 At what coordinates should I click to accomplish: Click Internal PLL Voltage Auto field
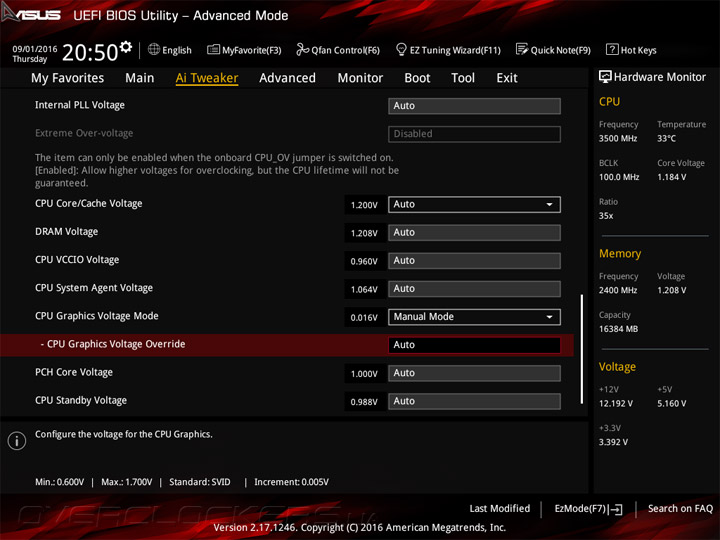[474, 106]
